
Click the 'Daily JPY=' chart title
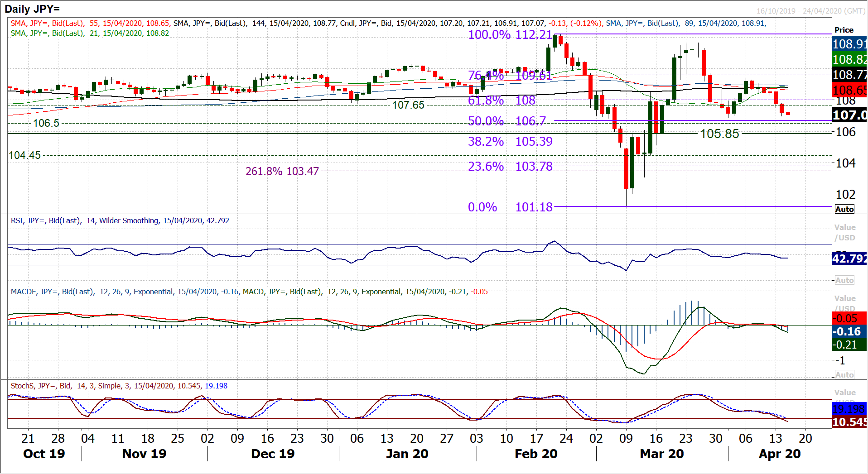32,9
